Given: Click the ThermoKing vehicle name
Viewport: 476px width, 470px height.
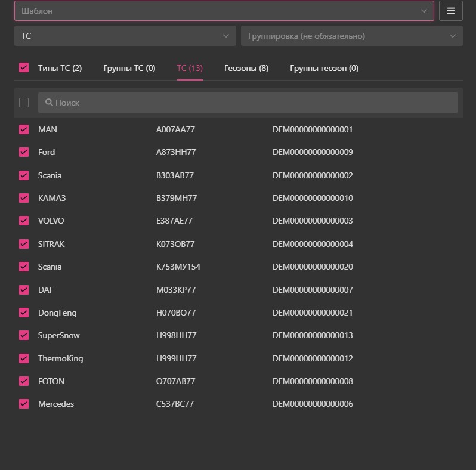Looking at the screenshot, I should pyautogui.click(x=60, y=358).
